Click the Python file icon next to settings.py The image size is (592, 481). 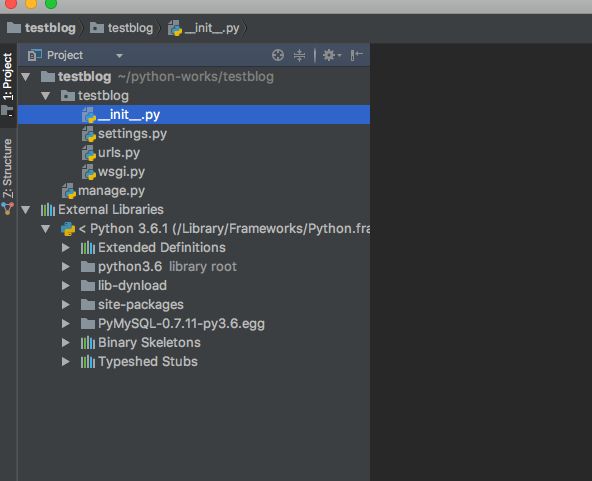[89, 134]
